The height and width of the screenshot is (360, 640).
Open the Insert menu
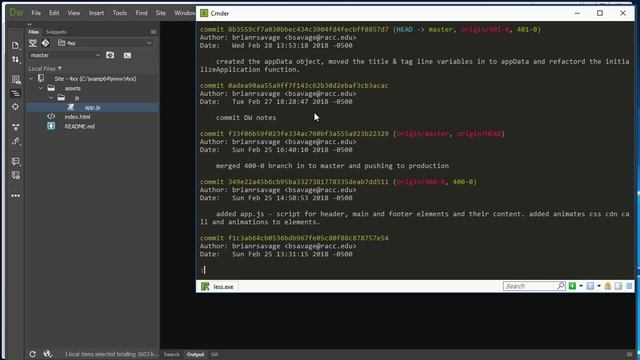point(96,13)
